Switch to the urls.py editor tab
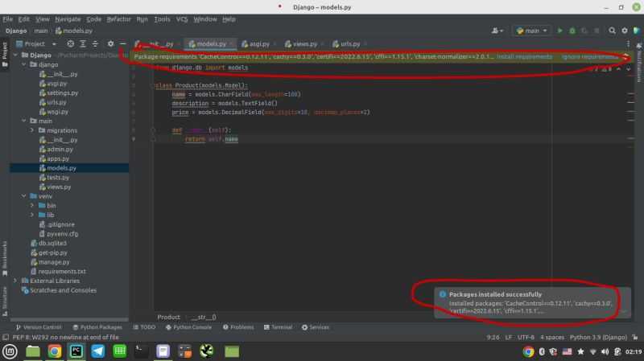 coord(349,44)
